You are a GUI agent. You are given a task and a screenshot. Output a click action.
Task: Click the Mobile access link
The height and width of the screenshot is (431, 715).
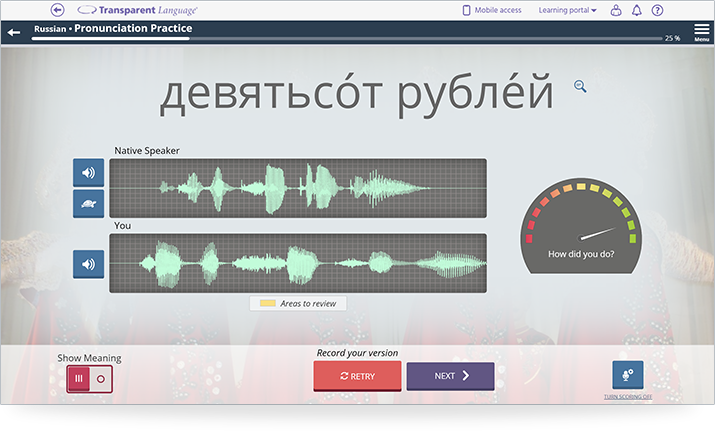491,10
